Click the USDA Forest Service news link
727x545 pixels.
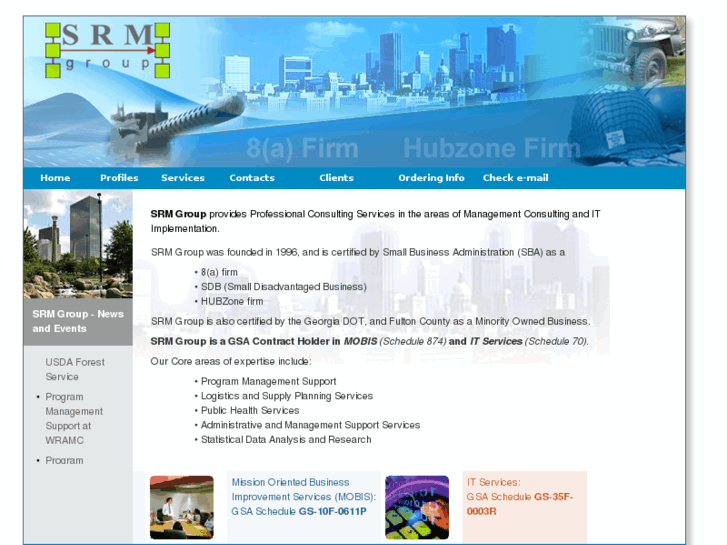pyautogui.click(x=75, y=369)
